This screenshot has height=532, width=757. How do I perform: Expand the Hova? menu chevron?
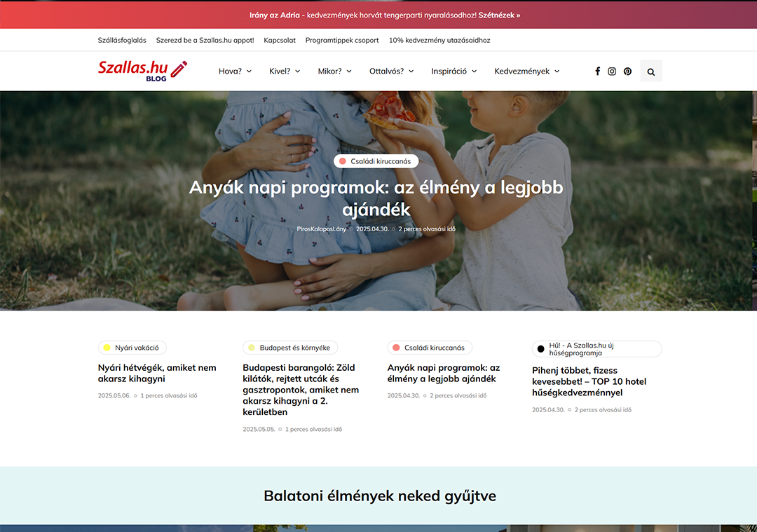pos(249,71)
